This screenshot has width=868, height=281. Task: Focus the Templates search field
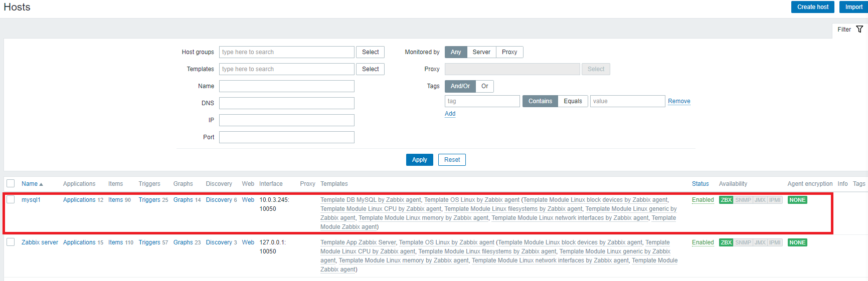pos(287,69)
